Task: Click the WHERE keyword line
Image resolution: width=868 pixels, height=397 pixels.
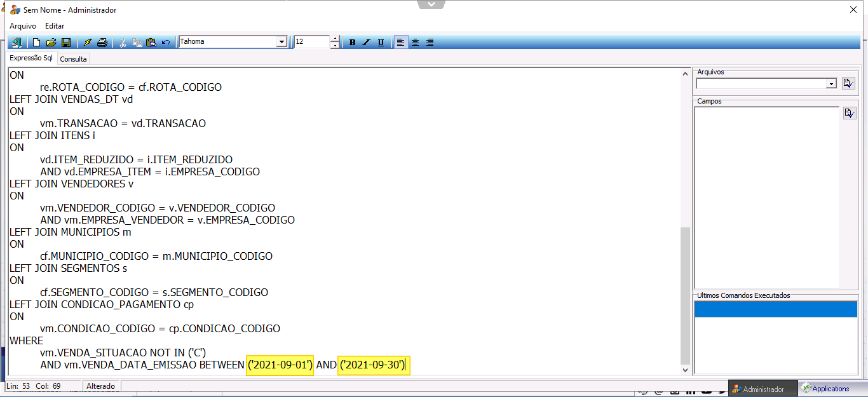Action: [27, 341]
